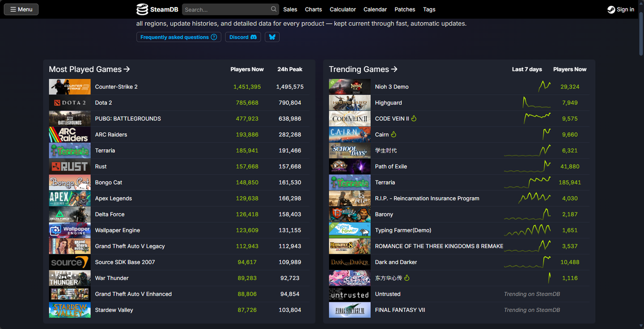Open R.I.P. - Reincarnation Insurance Program link

click(x=427, y=198)
